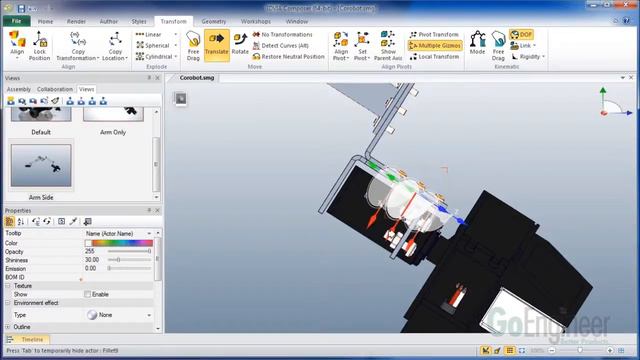Open the File menu

tap(16, 21)
